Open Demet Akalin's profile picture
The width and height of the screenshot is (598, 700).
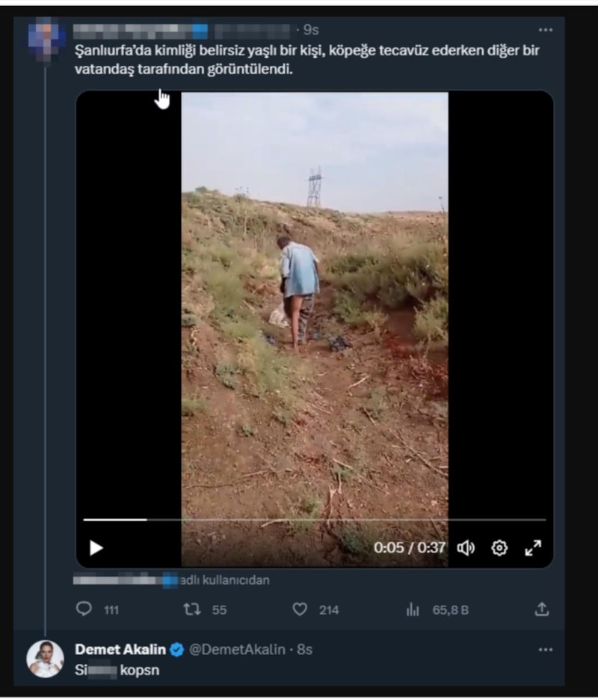pos(46,659)
